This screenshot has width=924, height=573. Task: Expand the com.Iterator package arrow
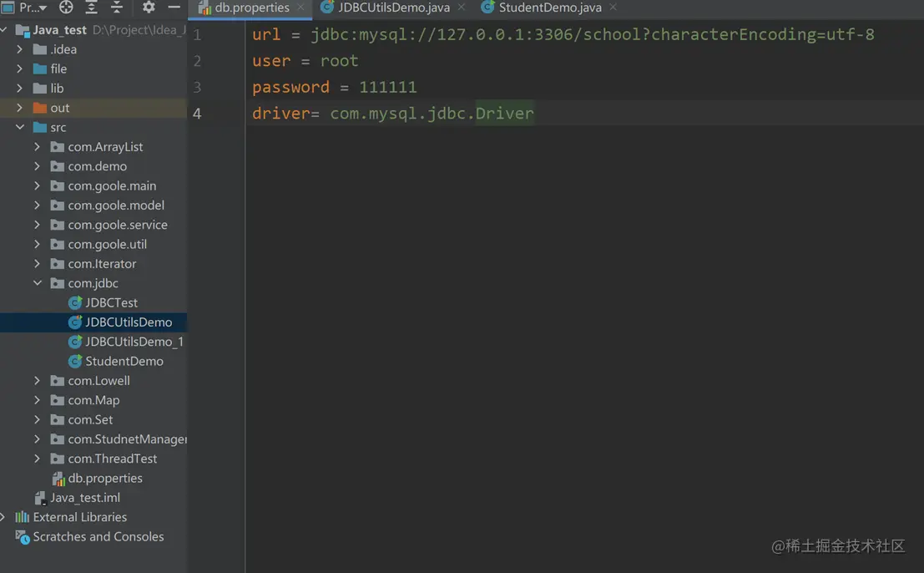coord(37,263)
